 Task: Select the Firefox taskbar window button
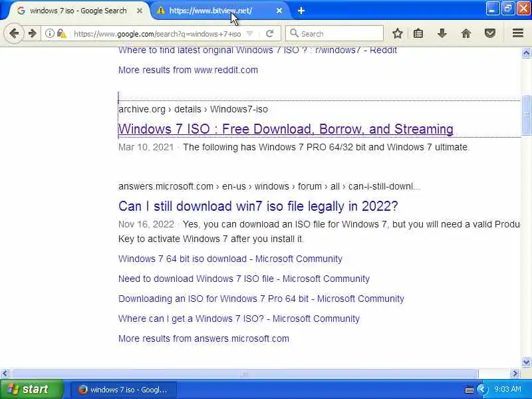tap(124, 390)
